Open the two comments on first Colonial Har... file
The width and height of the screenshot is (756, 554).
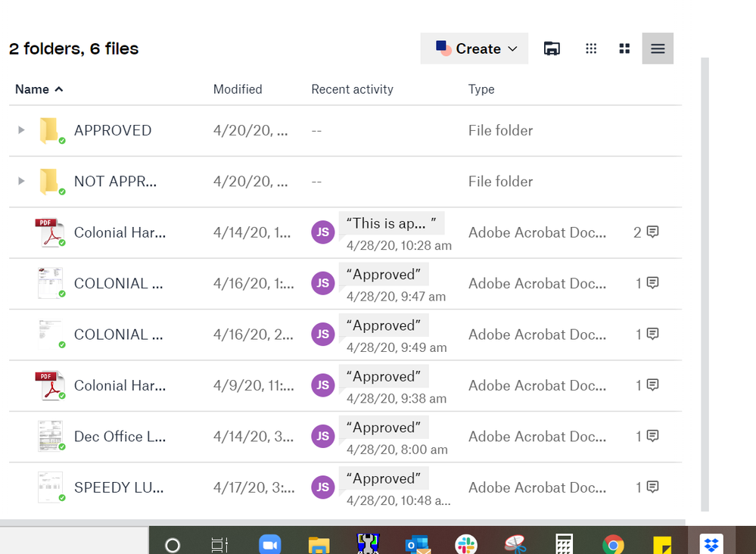click(646, 232)
